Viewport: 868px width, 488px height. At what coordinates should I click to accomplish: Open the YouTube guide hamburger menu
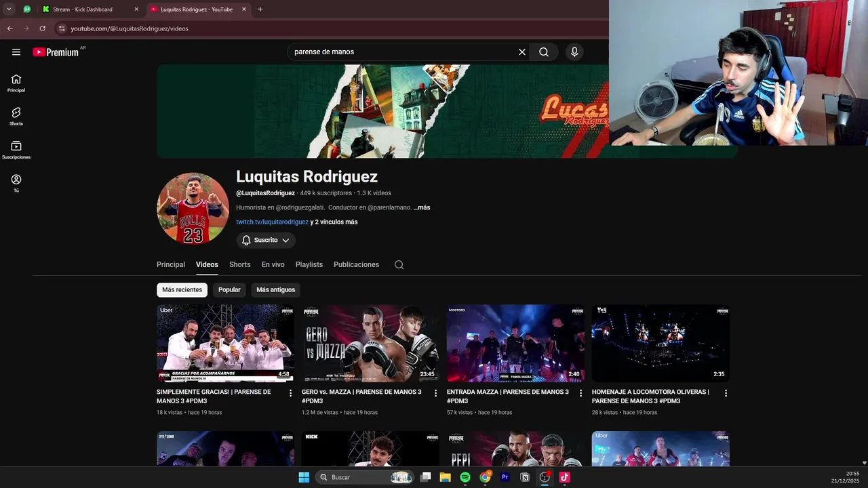pyautogui.click(x=16, y=52)
